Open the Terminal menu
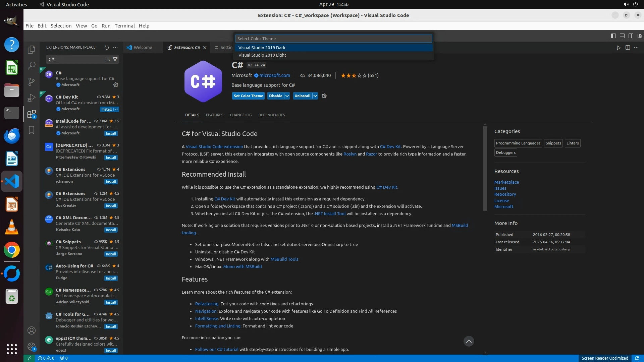644x362 pixels. click(124, 26)
